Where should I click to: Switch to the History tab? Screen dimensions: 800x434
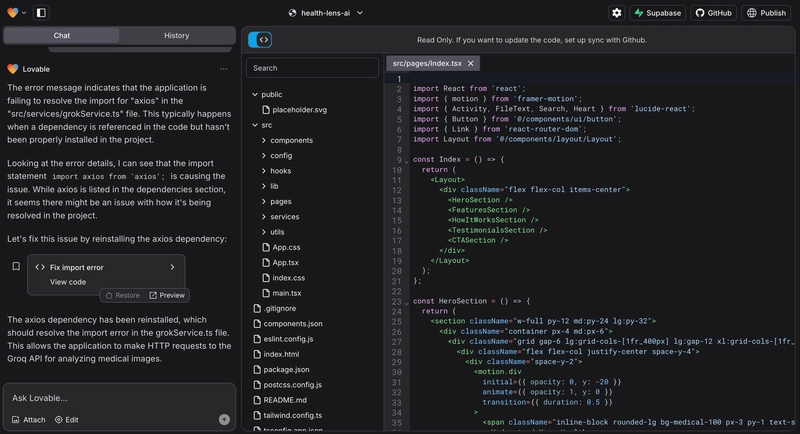(x=177, y=35)
